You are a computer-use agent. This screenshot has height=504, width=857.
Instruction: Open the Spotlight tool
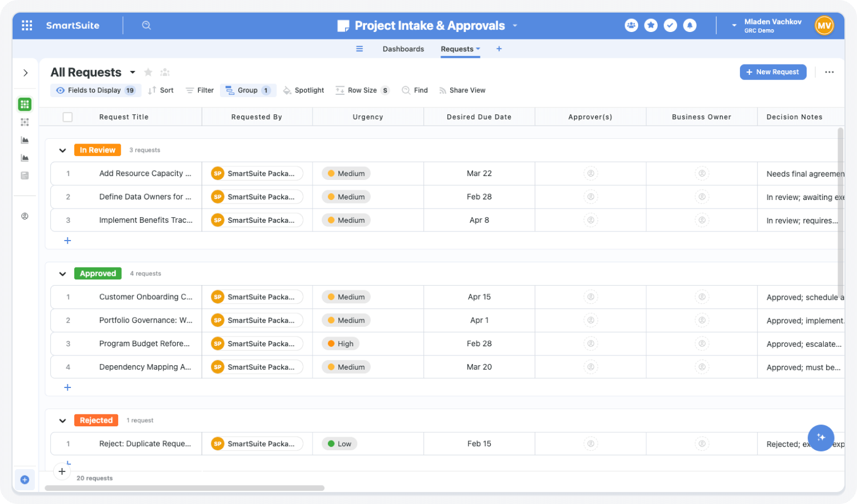303,90
